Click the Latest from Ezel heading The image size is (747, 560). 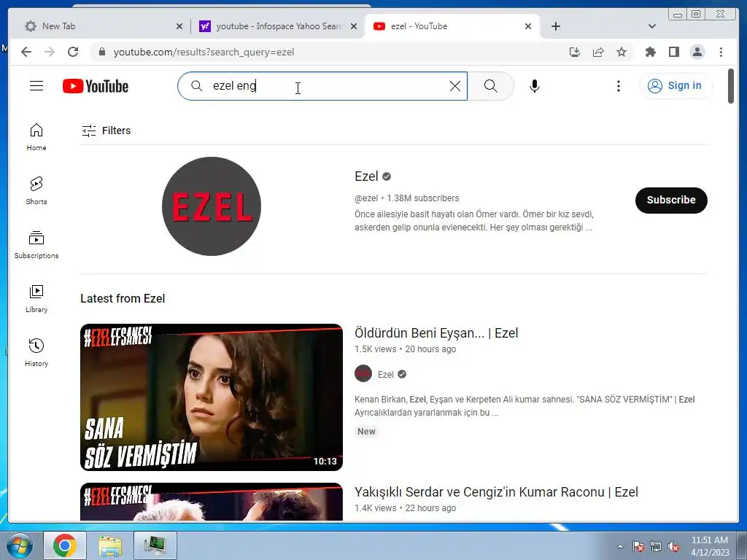click(123, 298)
